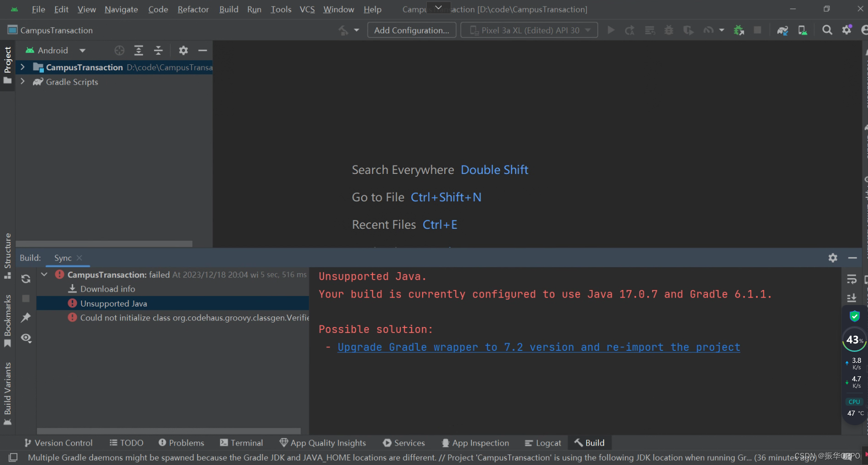The image size is (868, 465).
Task: Open the Edit menu
Action: click(61, 9)
